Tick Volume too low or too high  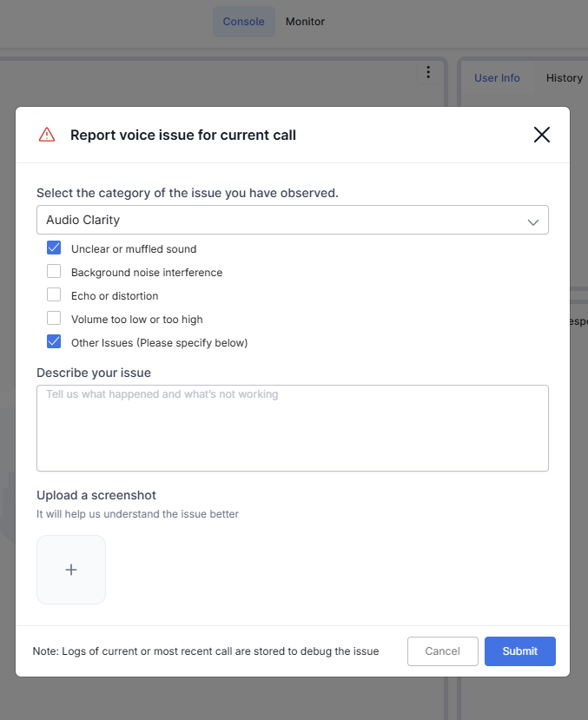point(54,319)
